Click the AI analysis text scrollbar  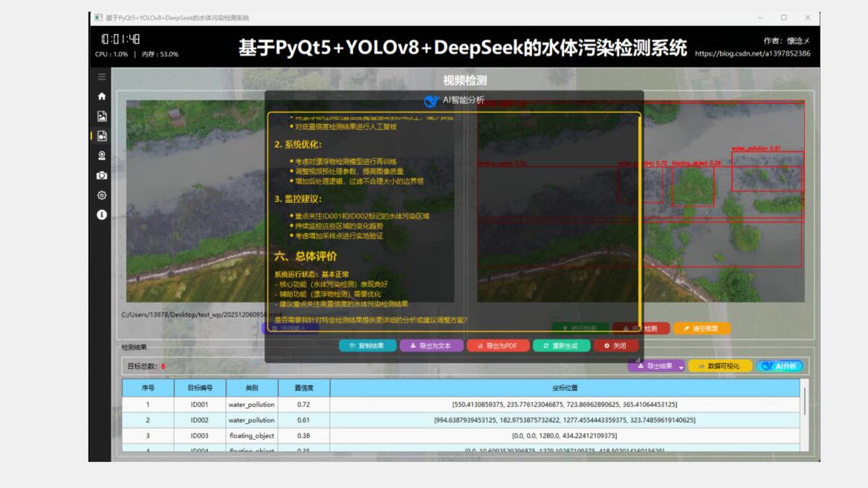click(639, 221)
